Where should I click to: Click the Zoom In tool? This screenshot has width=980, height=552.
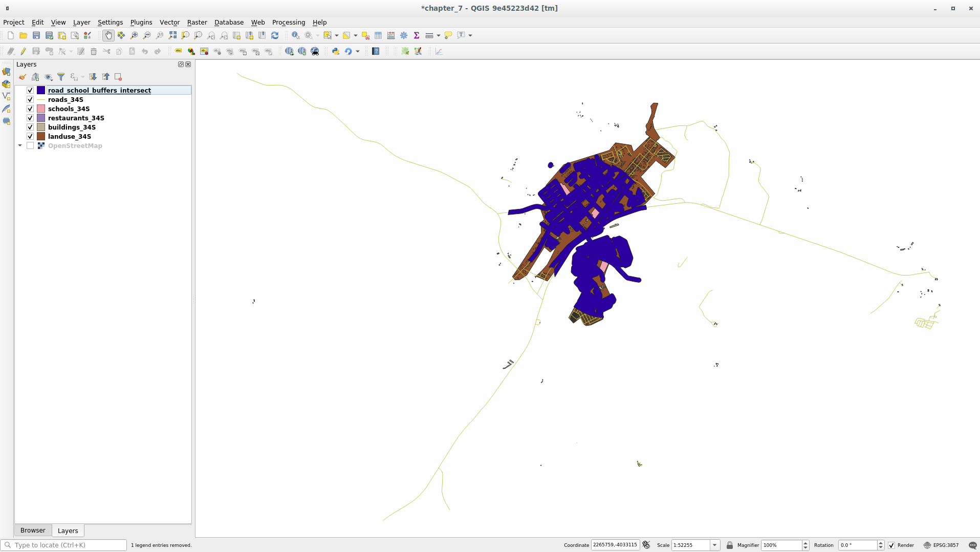(x=134, y=35)
